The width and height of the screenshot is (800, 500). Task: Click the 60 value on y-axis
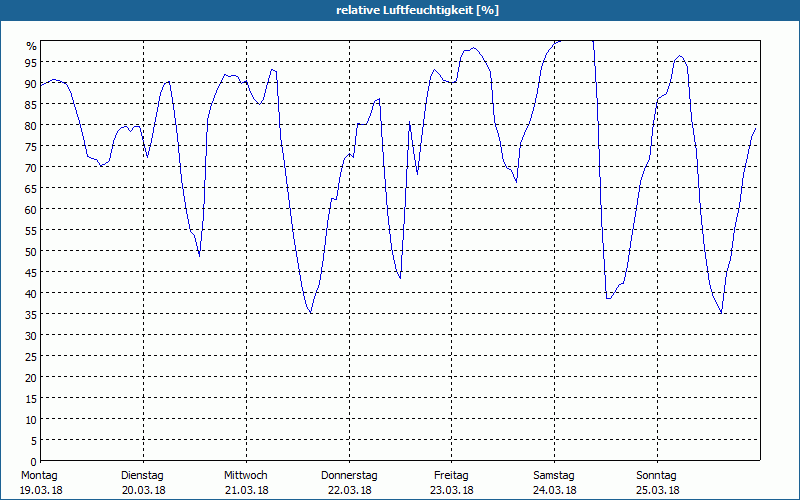pyautogui.click(x=31, y=210)
